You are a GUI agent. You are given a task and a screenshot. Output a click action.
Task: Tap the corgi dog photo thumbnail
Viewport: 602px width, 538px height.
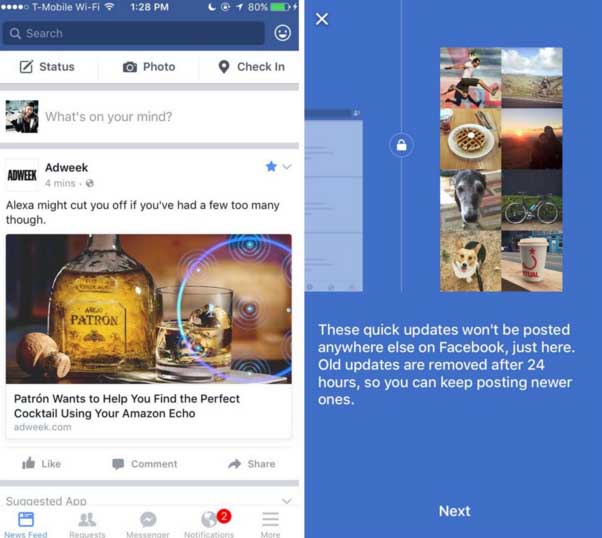tap(470, 262)
